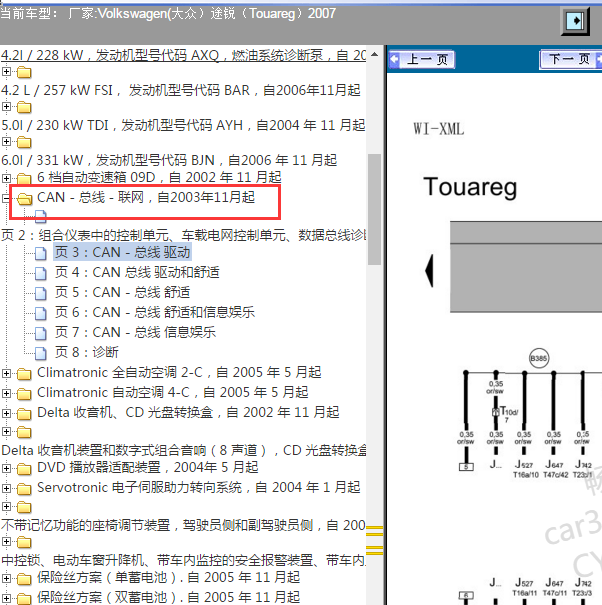Open page icon for 页 8：诊断
602x605 pixels.
(x=41, y=353)
